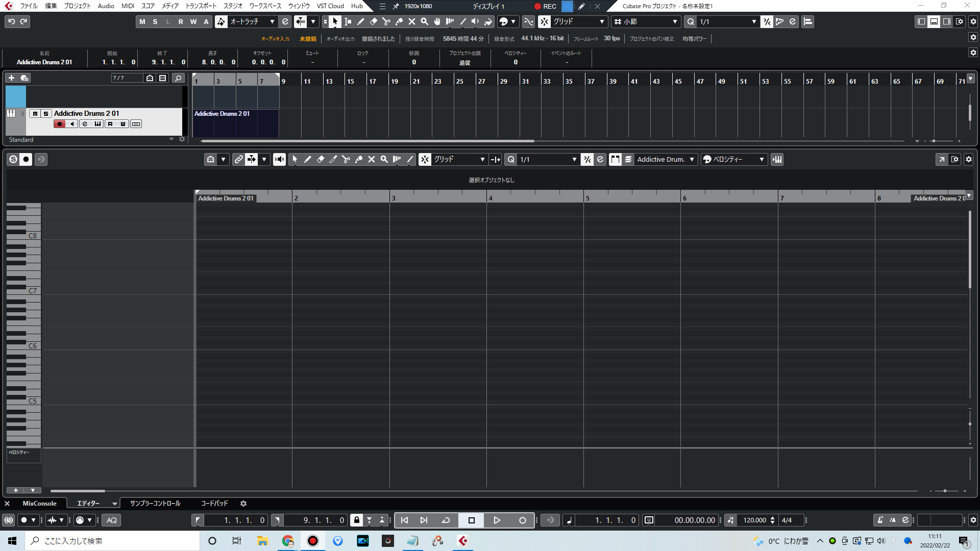This screenshot has height=551, width=980.
Task: Click the 均等パワー button in the info line
Action: point(694,38)
